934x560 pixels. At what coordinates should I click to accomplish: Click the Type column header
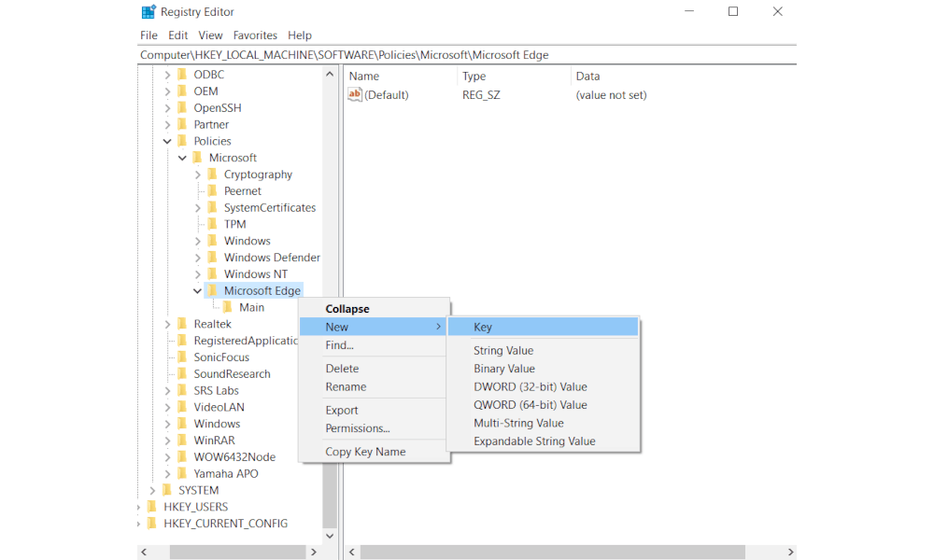514,77
